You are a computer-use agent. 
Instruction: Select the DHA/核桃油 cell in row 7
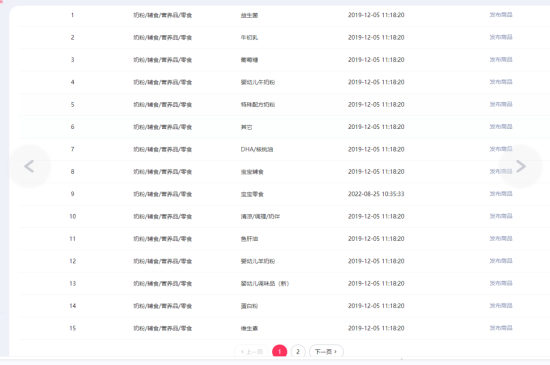(x=257, y=149)
